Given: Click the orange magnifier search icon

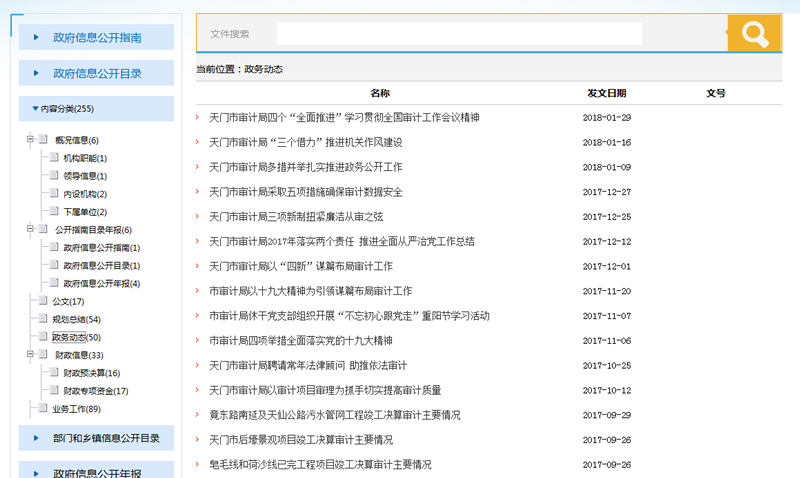Looking at the screenshot, I should [753, 34].
